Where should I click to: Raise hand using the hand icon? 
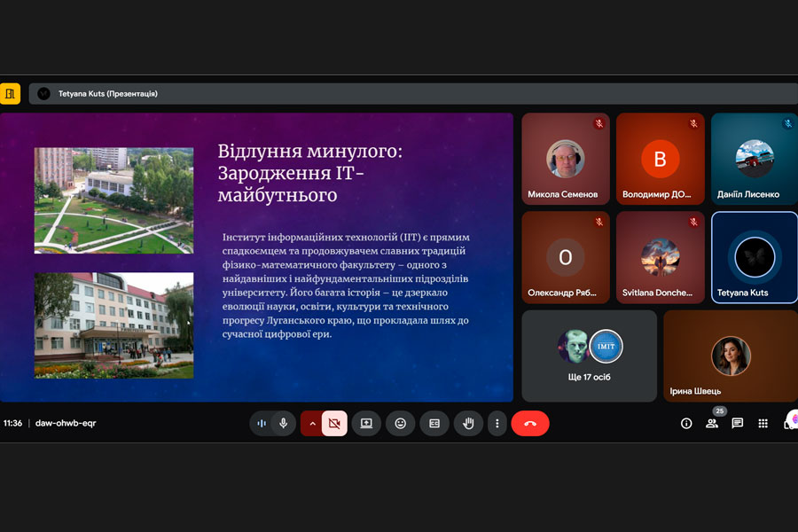pyautogui.click(x=468, y=423)
